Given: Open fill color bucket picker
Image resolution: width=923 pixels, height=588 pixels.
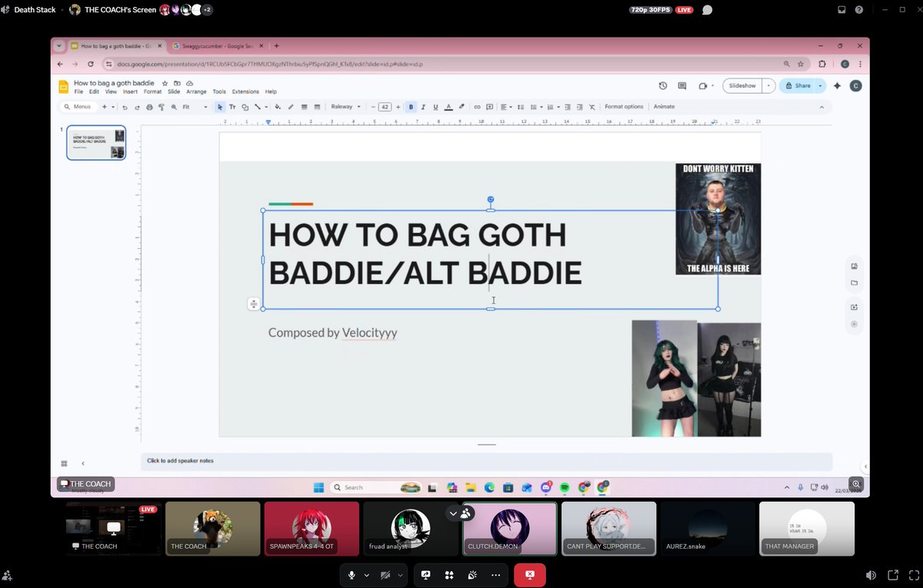Looking at the screenshot, I should click(x=278, y=107).
